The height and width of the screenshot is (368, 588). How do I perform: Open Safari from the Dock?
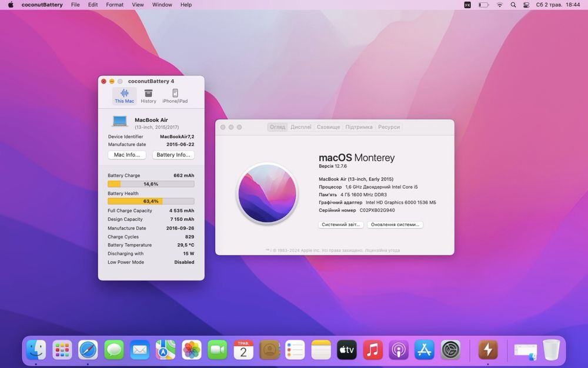point(88,350)
